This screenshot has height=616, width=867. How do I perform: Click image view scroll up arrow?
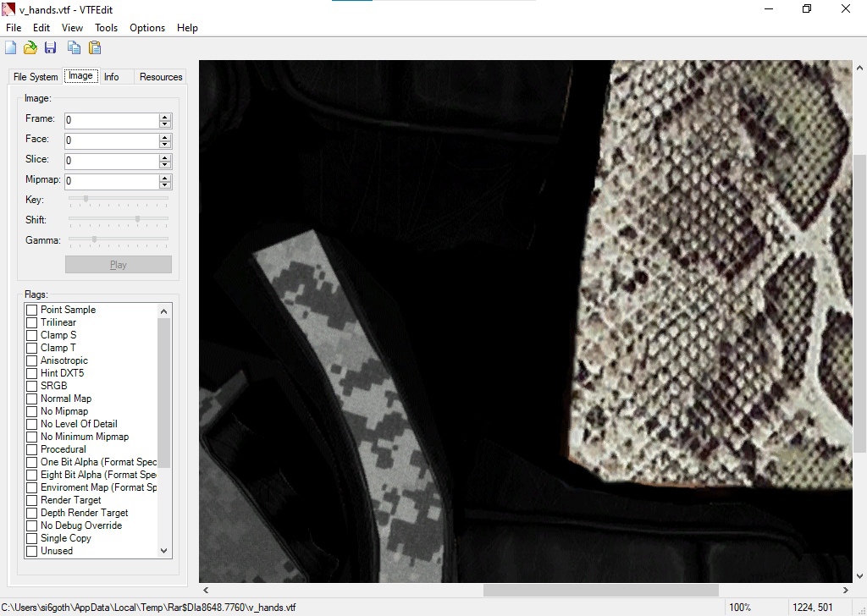tap(859, 68)
